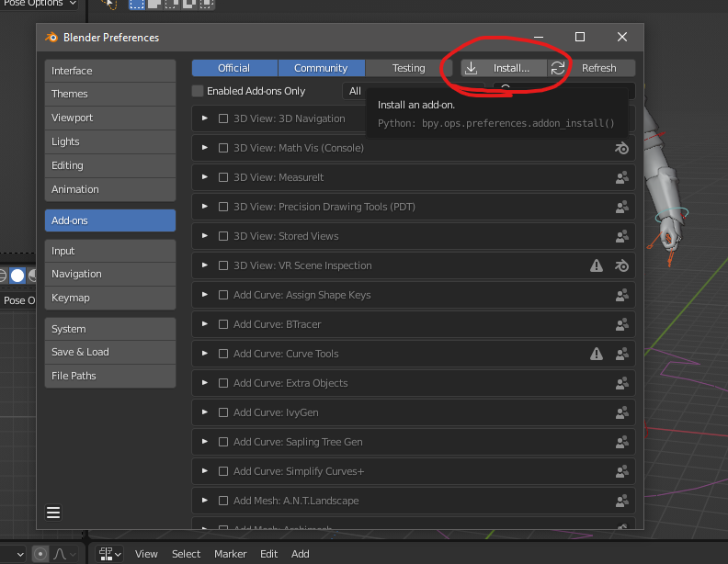This screenshot has height=564, width=728.
Task: Click warning icon on Curve Tools row
Action: pyautogui.click(x=597, y=354)
